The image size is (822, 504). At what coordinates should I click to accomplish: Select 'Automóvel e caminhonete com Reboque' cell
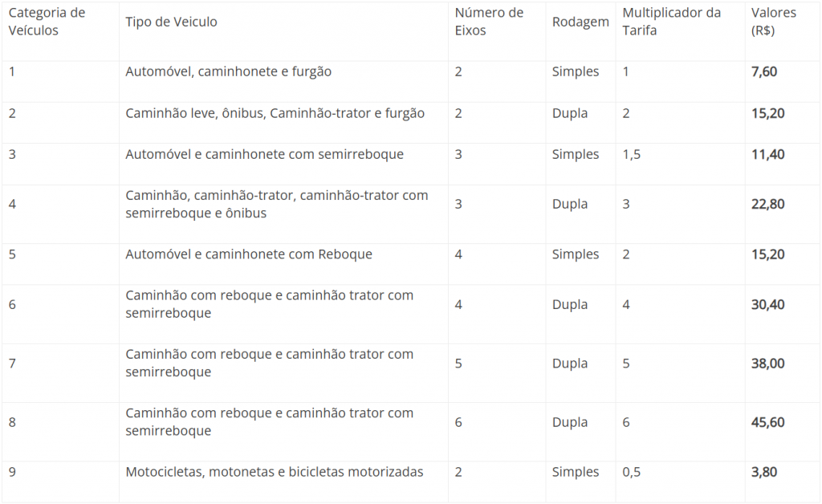tap(249, 254)
